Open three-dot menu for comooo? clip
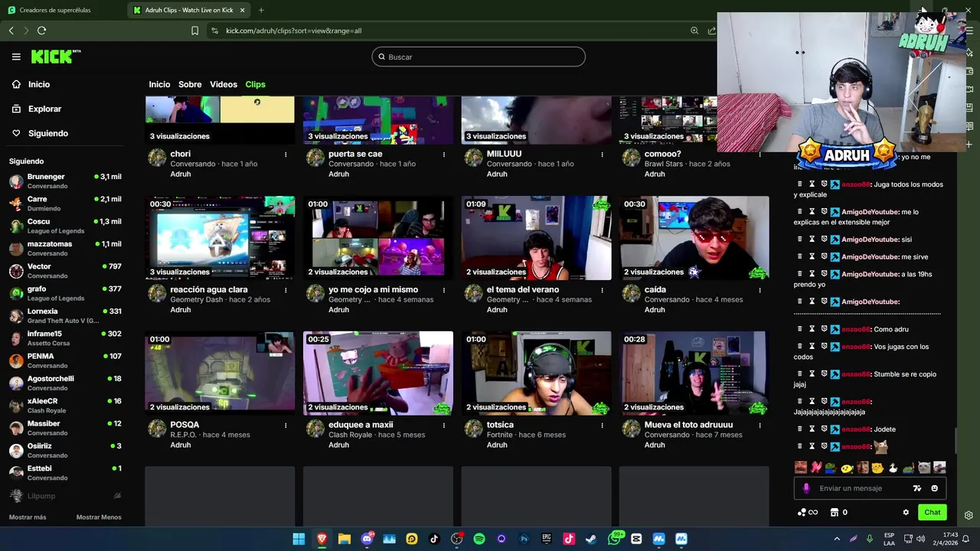The height and width of the screenshot is (551, 980). (x=760, y=155)
